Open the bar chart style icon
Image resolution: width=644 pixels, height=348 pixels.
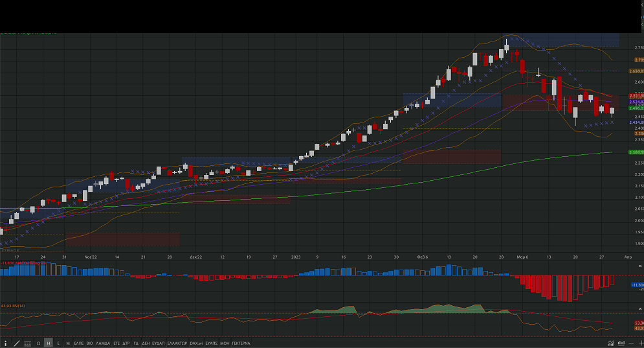click(621, 343)
